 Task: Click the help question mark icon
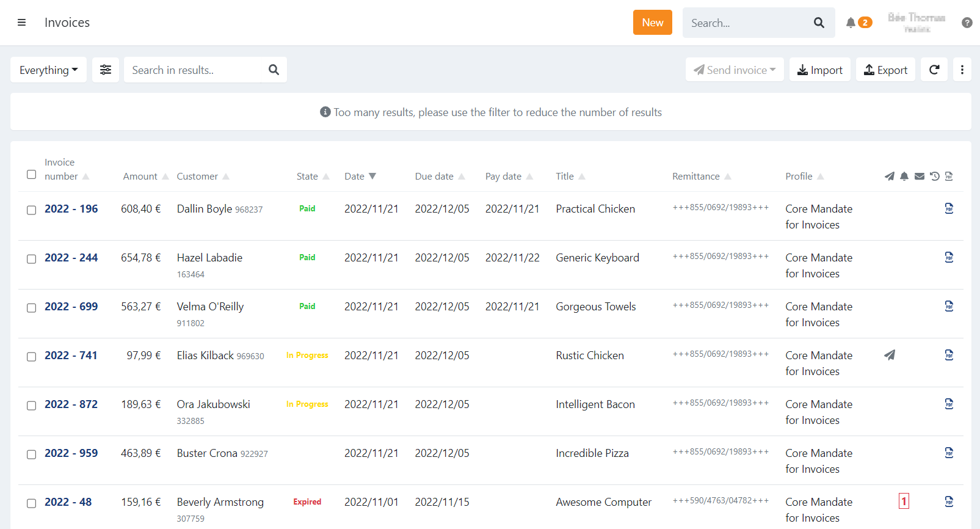tap(967, 23)
